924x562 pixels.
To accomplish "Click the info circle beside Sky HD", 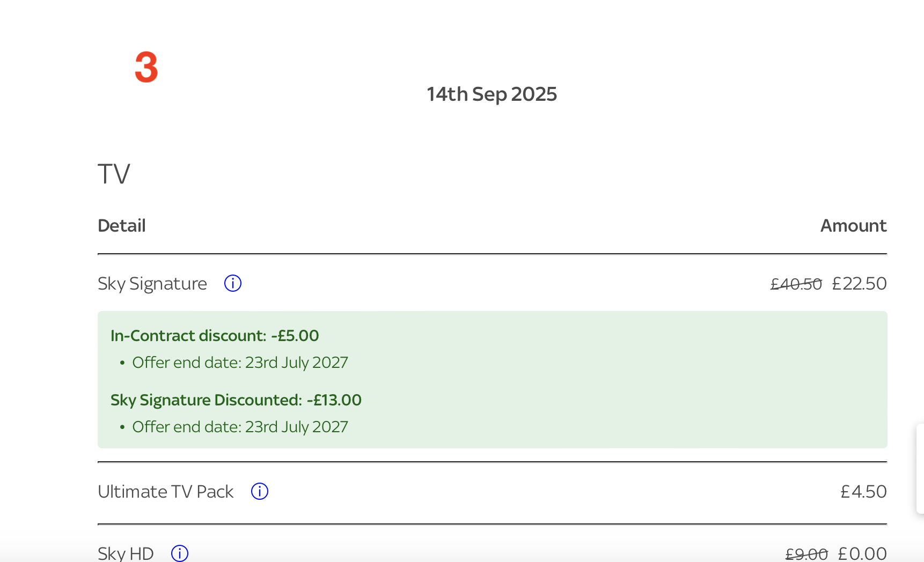I will 180,553.
